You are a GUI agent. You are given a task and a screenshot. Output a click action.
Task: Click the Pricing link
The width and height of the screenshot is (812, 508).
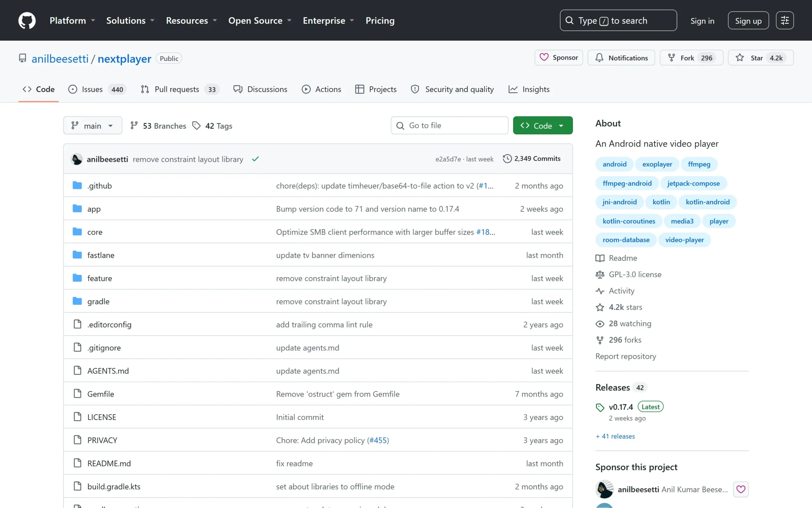(380, 21)
